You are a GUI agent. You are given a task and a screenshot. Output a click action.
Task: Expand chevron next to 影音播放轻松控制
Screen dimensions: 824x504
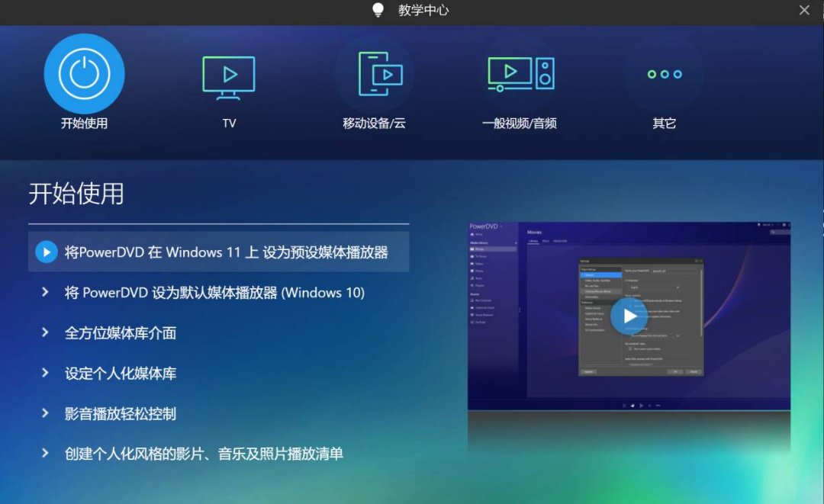pos(46,414)
